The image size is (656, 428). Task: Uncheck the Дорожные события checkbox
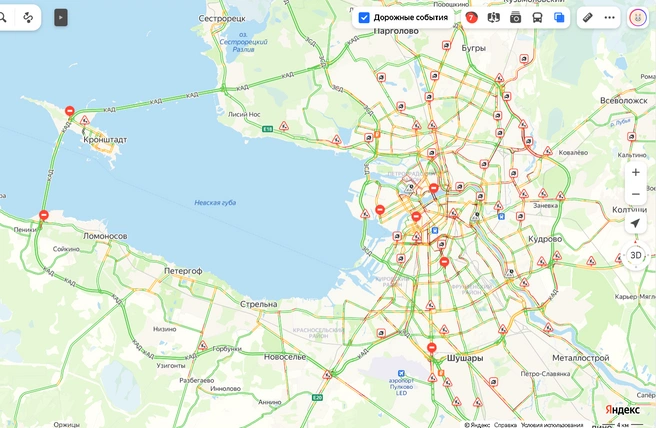click(364, 18)
